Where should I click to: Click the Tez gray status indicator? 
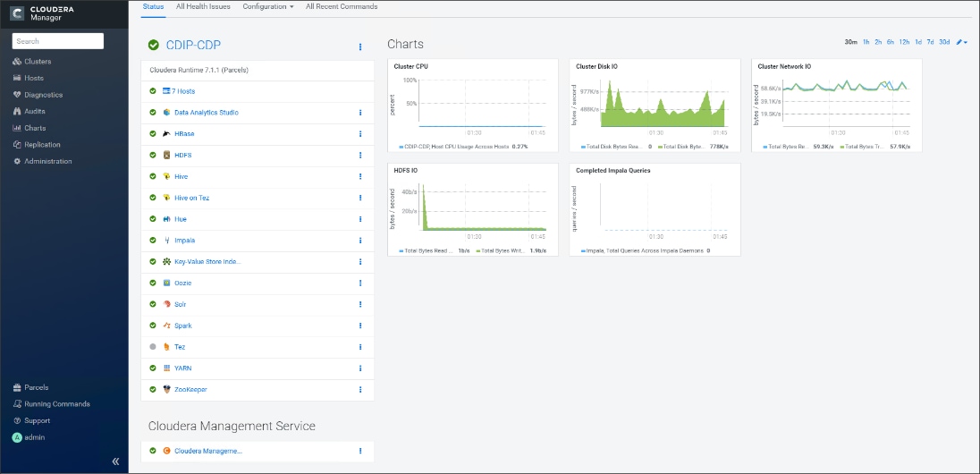click(x=153, y=346)
